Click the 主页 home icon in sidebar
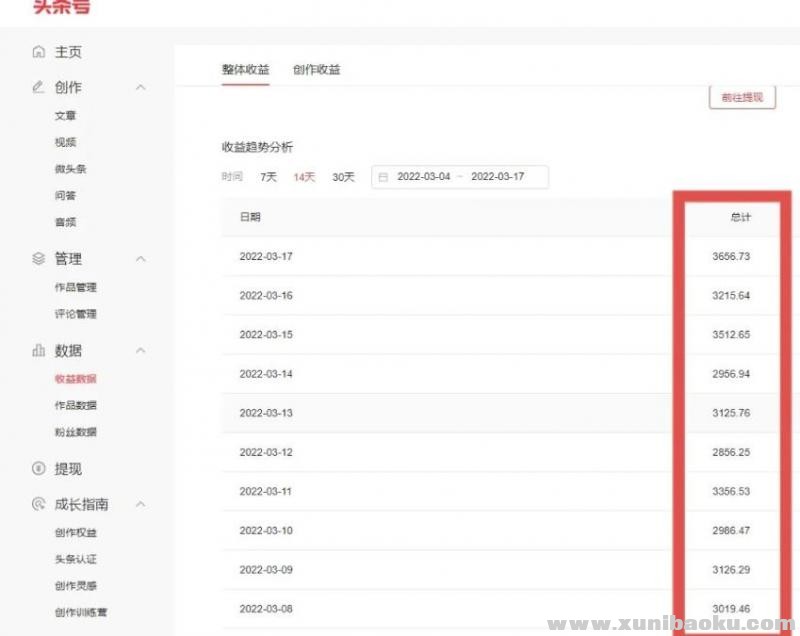This screenshot has width=800, height=636. 38,52
